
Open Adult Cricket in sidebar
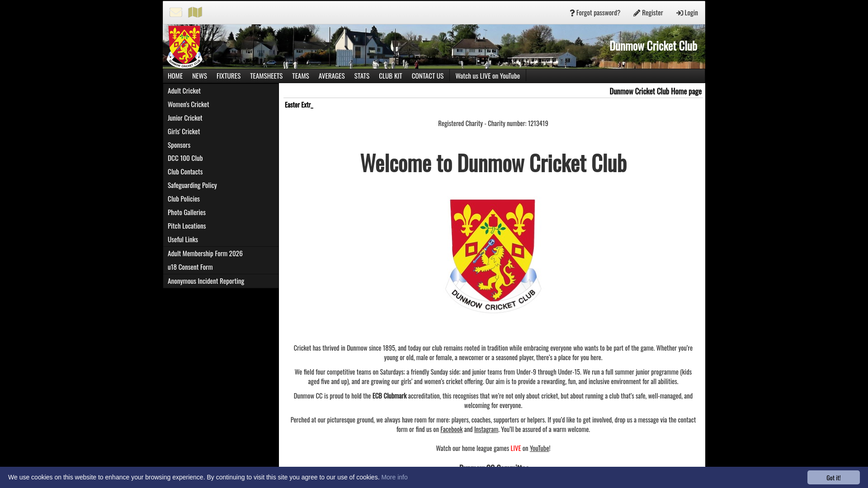coord(221,91)
